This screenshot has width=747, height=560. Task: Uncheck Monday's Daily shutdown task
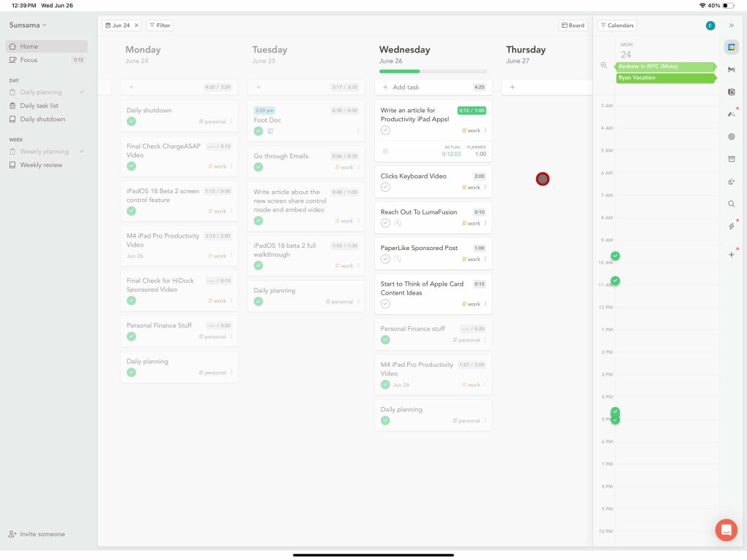131,122
